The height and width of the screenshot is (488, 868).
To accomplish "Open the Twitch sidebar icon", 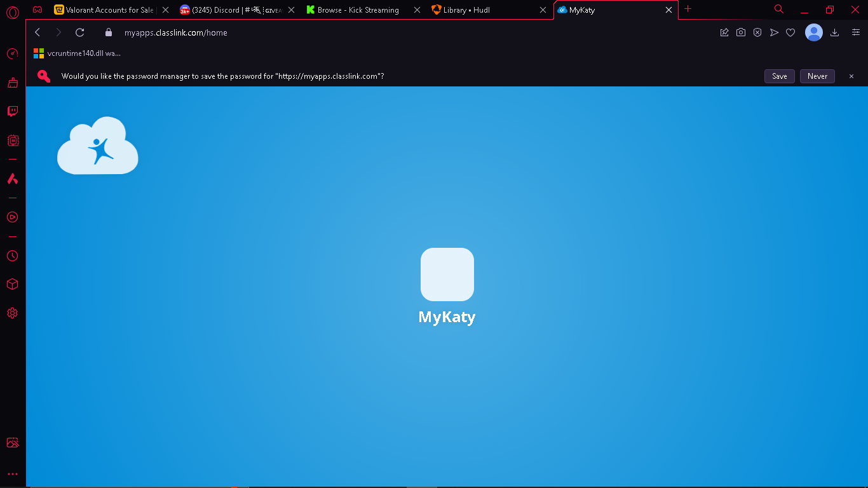I will (x=12, y=111).
